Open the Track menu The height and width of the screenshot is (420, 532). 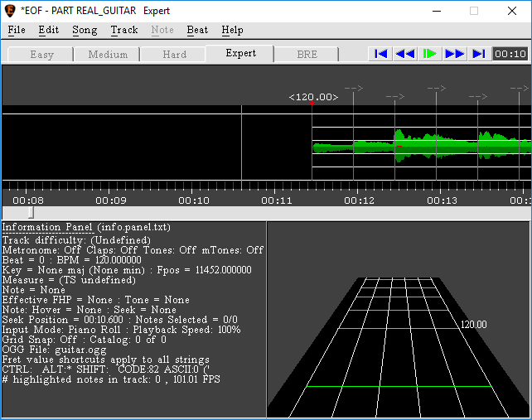[124, 30]
